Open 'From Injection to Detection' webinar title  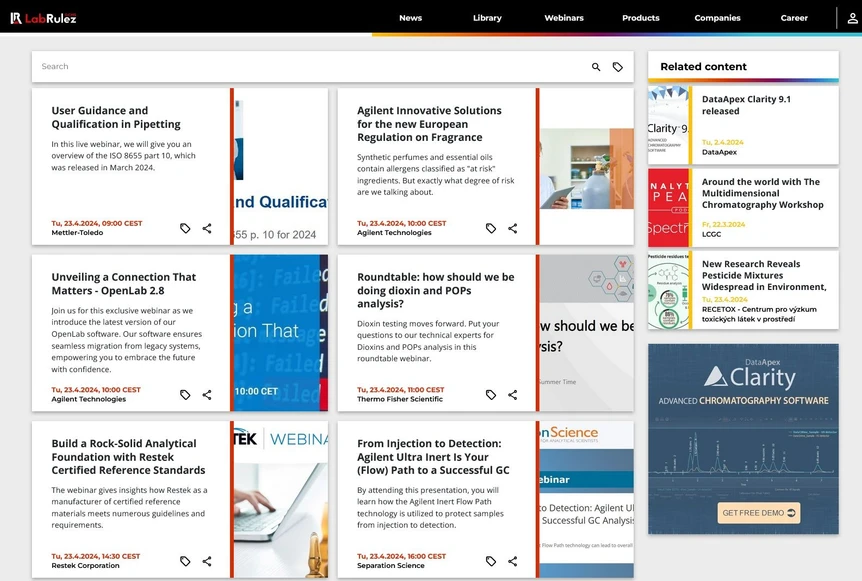pyautogui.click(x=433, y=457)
